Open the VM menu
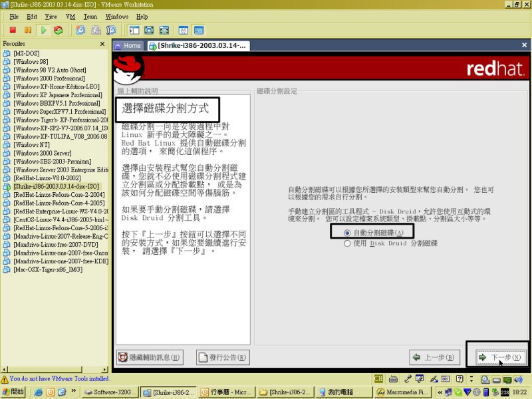532x399 pixels. click(70, 16)
